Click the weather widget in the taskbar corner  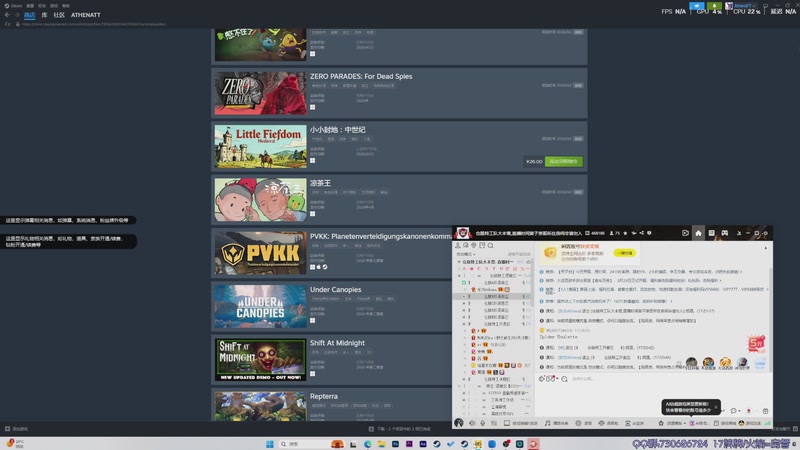click(15, 444)
